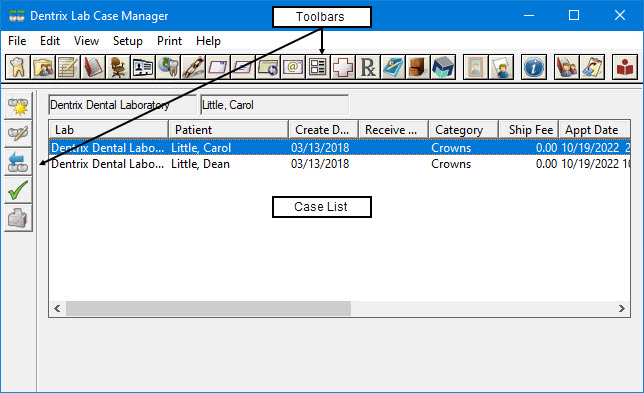
Task: Sort by the Receive ... column header
Action: click(x=393, y=130)
